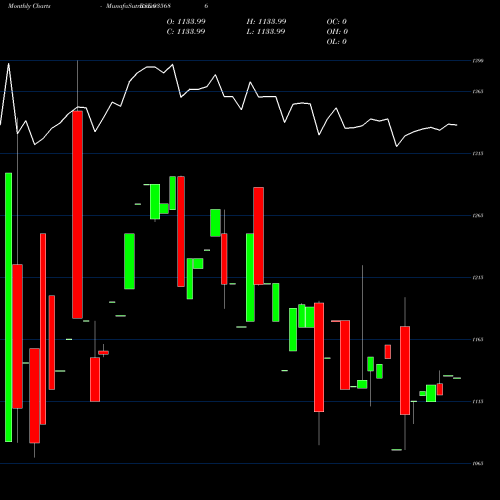Click the OL: 0 readout
Image resolution: width=500 pixels, height=500 pixels.
[337, 42]
